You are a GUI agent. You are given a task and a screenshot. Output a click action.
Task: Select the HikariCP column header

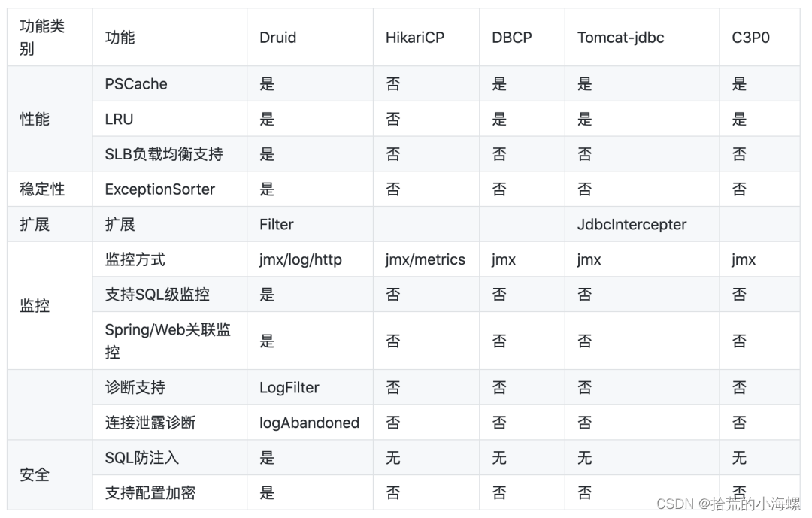click(x=426, y=38)
